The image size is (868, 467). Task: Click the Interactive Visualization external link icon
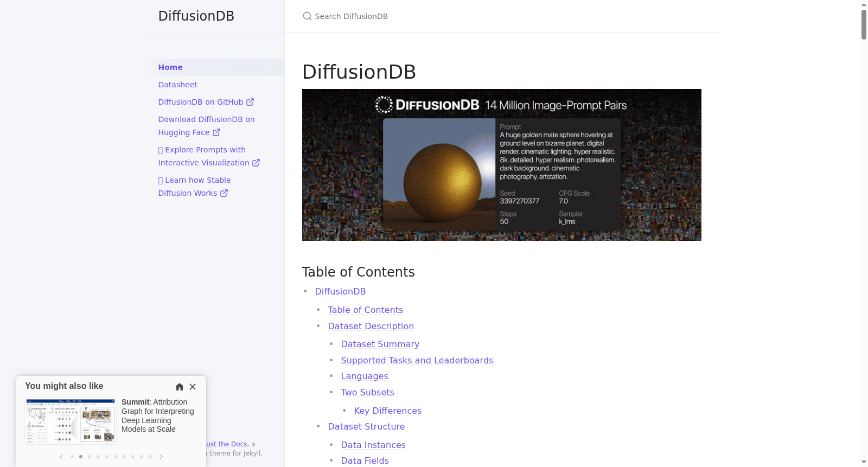click(x=256, y=163)
